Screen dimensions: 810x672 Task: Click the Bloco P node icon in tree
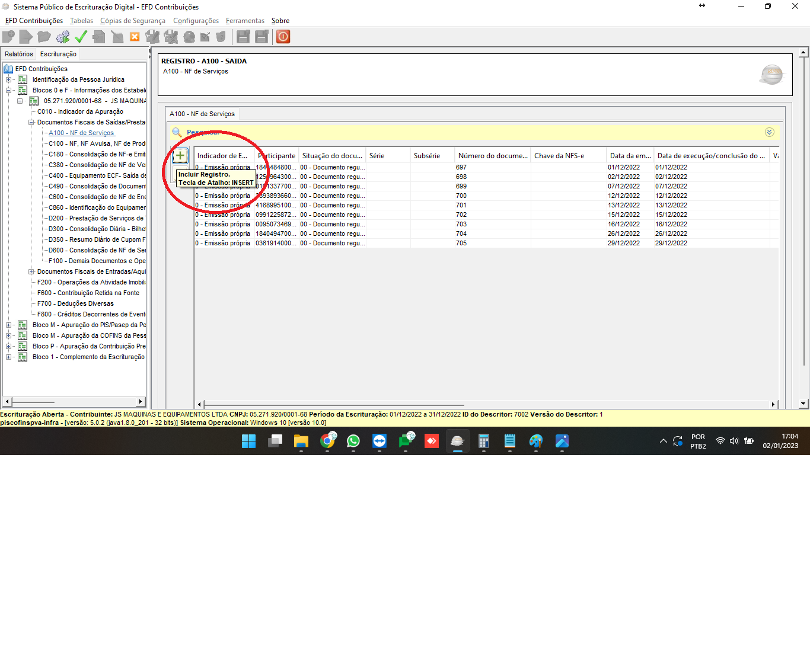click(23, 346)
